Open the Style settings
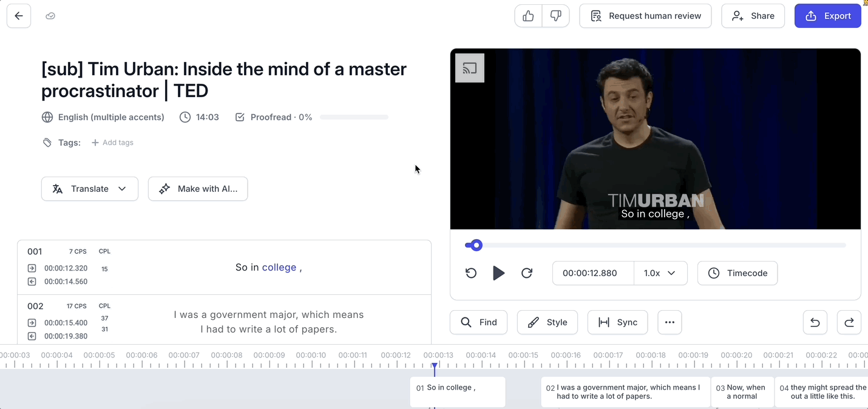This screenshot has width=868, height=409. (x=548, y=322)
